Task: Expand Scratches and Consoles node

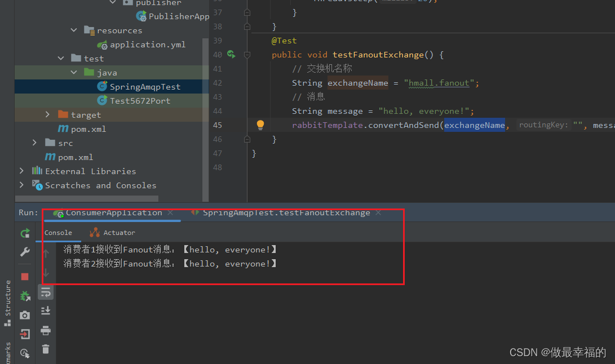Action: pos(21,185)
